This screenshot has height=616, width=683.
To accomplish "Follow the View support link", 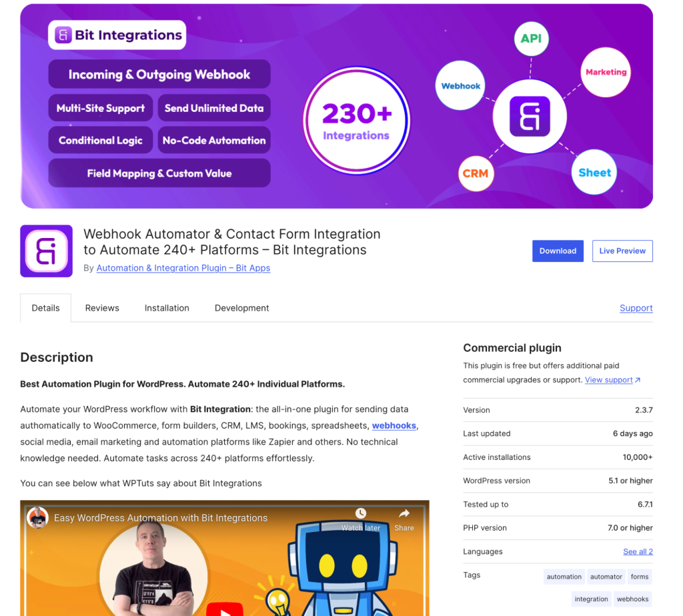I will (609, 380).
